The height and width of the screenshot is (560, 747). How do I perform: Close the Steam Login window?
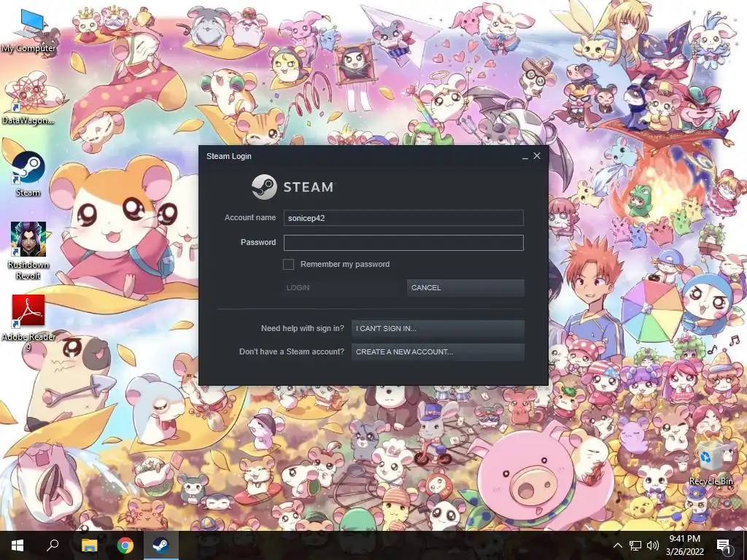point(537,156)
